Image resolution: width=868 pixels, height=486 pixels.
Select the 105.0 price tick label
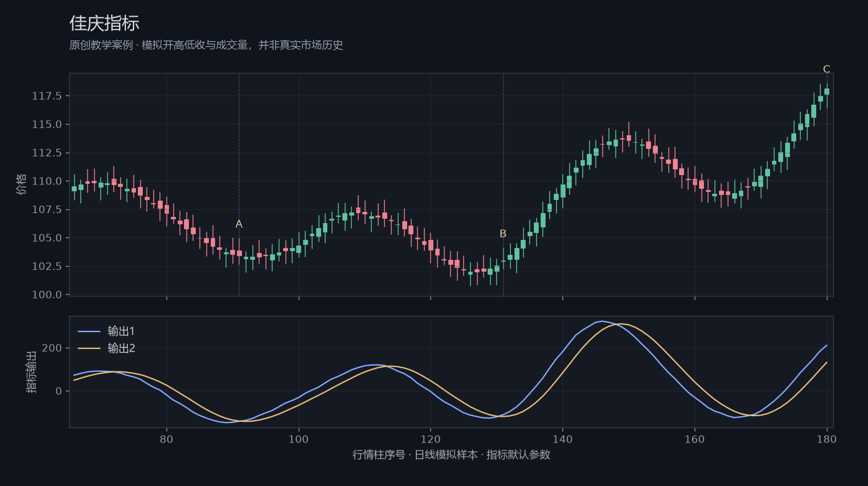pyautogui.click(x=47, y=238)
